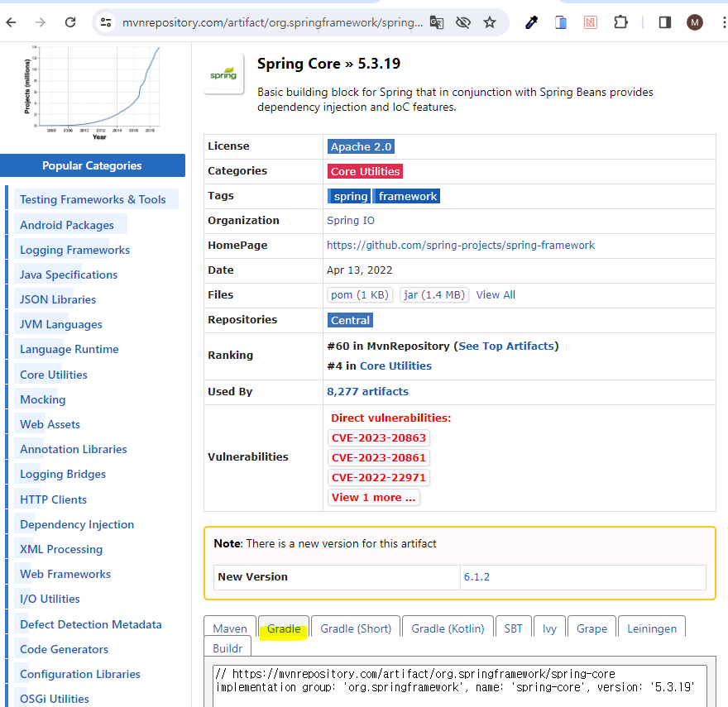Image resolution: width=728 pixels, height=707 pixels.
Task: Click the red square extension icon
Action: pos(591,22)
